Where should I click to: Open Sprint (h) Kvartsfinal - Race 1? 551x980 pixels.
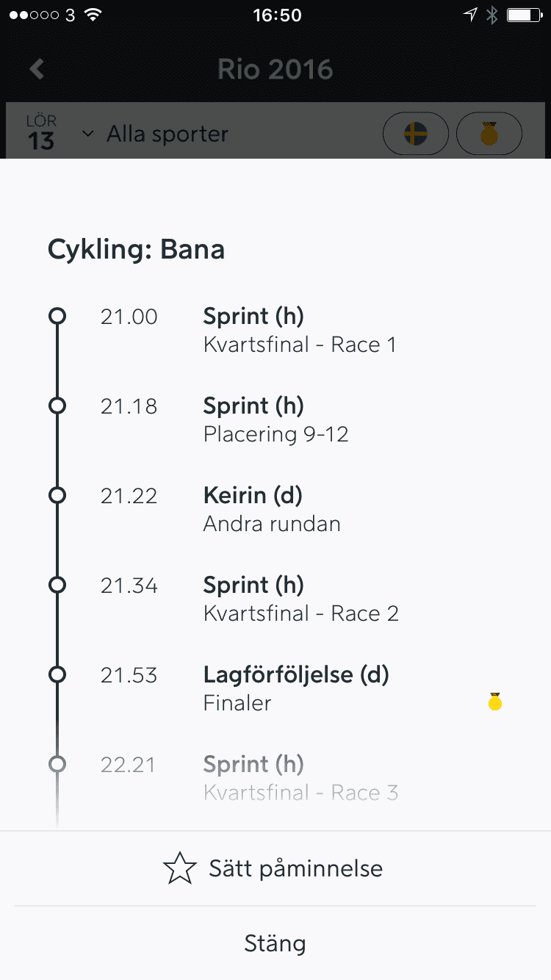point(300,331)
